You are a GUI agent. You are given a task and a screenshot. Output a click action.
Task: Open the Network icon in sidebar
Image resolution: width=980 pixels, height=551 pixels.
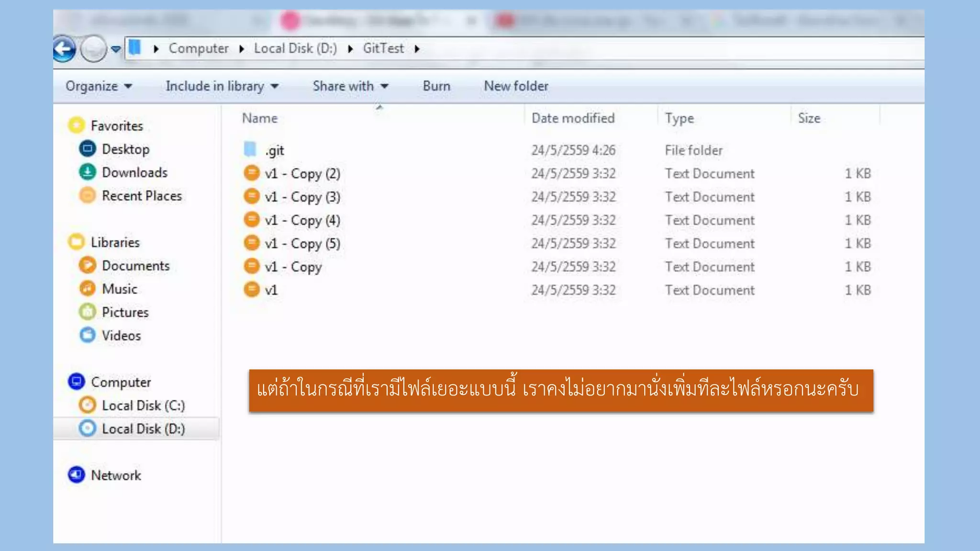pos(77,475)
